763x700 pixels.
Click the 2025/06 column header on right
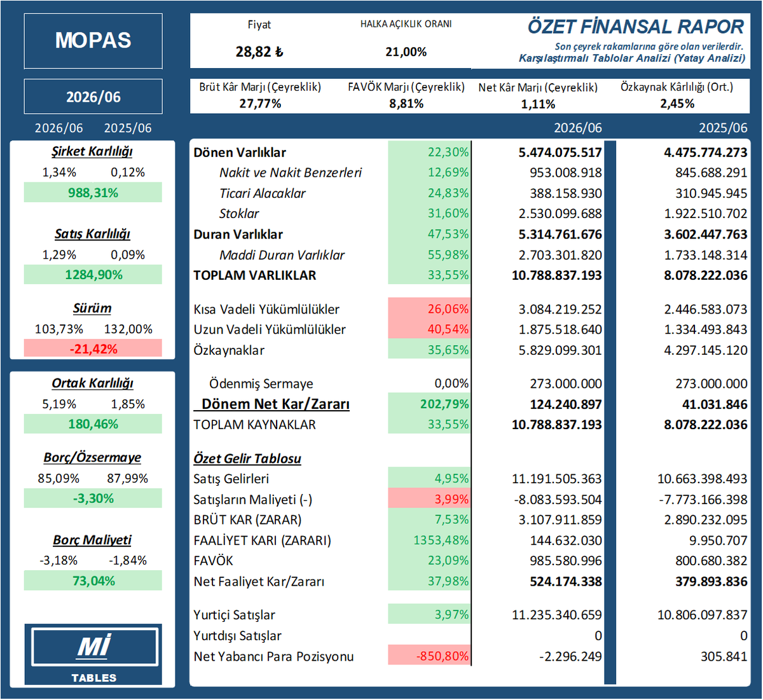pos(723,128)
